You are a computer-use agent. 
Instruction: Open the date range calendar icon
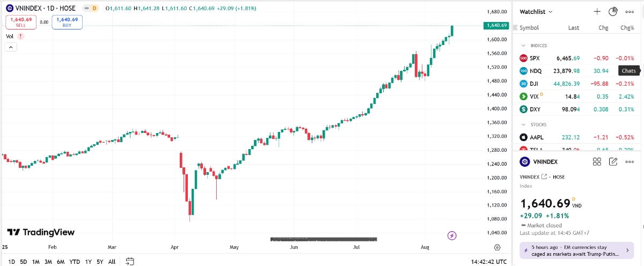(x=129, y=262)
